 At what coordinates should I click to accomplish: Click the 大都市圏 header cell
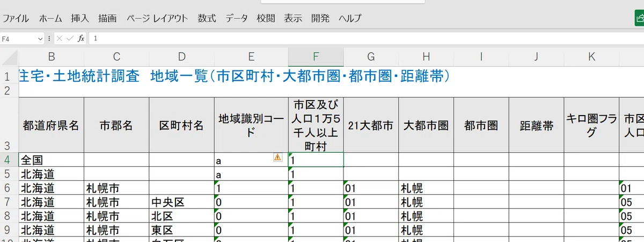[426, 125]
